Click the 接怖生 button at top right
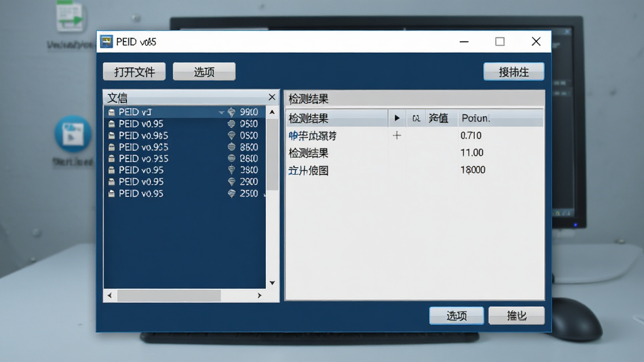 pos(514,72)
